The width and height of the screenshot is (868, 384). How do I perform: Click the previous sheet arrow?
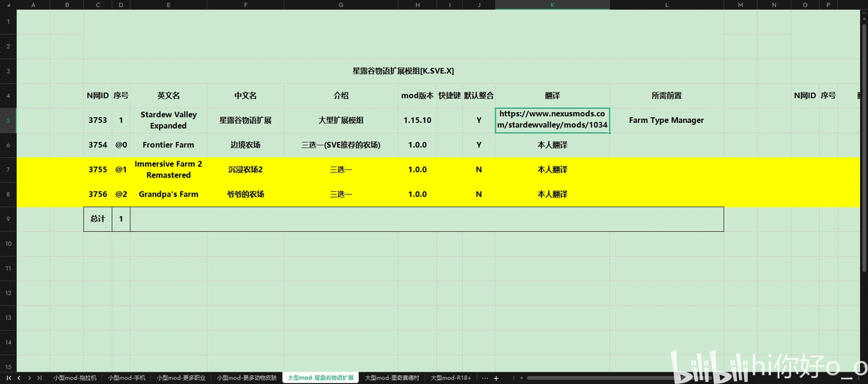click(x=19, y=378)
